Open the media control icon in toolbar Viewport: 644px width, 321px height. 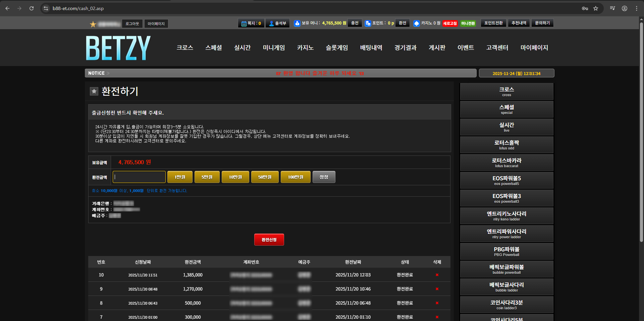click(x=612, y=8)
